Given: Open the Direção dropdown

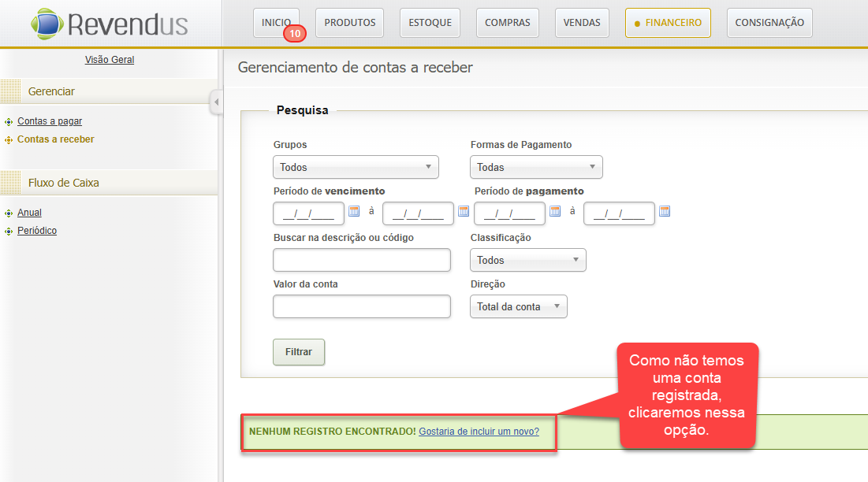Looking at the screenshot, I should [519, 306].
